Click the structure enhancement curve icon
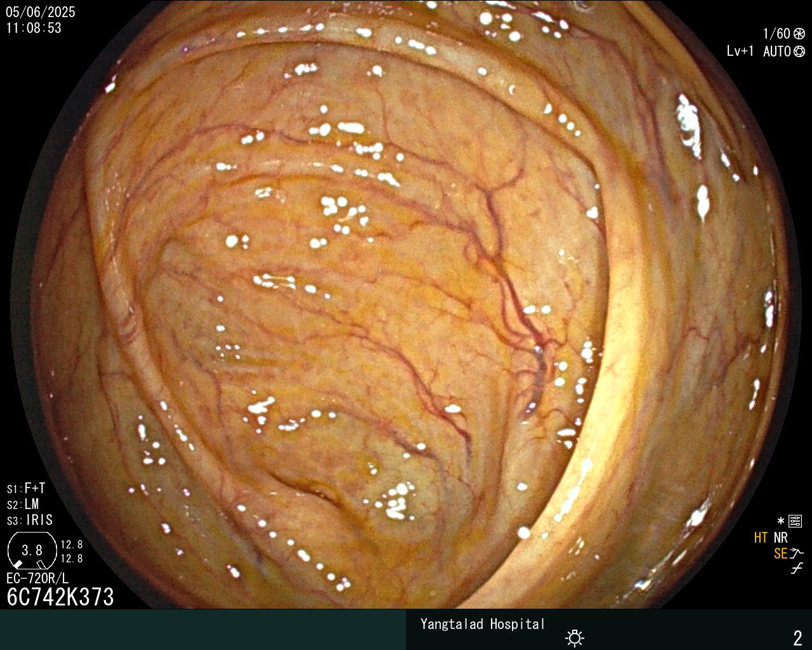Viewport: 812px width, 650px height. pos(797,554)
